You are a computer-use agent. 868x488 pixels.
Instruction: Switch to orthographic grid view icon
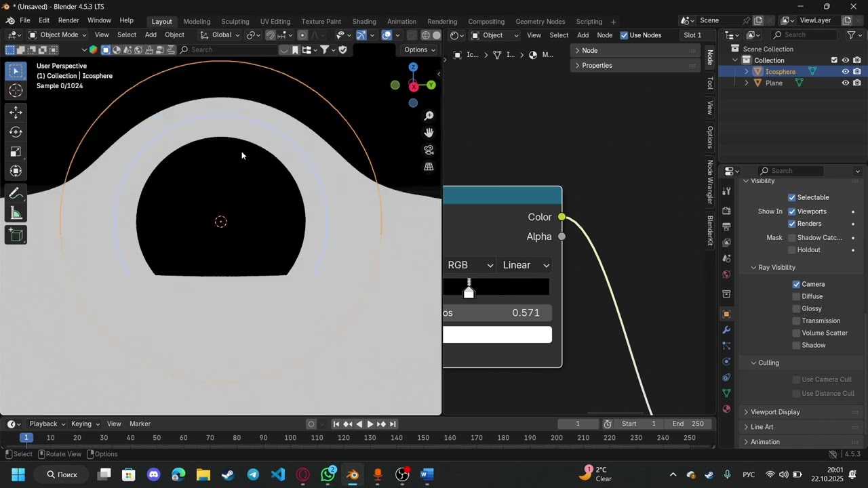pos(429,167)
